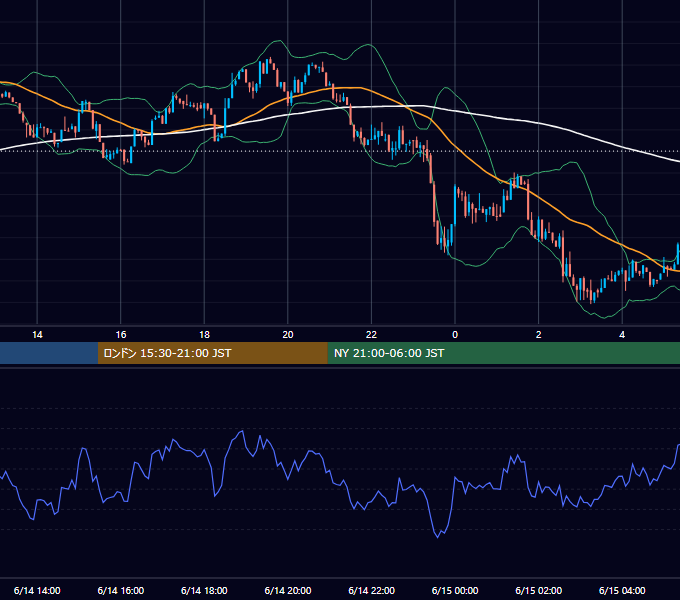Image resolution: width=680 pixels, height=600 pixels.
Task: Click the 6/15 00:00 date label
Action: click(455, 590)
